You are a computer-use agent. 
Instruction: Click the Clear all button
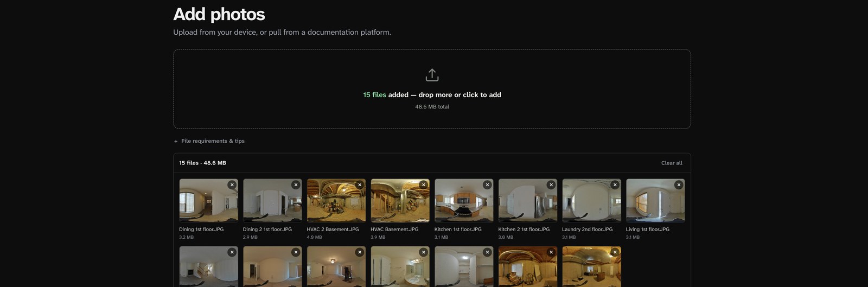[x=672, y=163]
